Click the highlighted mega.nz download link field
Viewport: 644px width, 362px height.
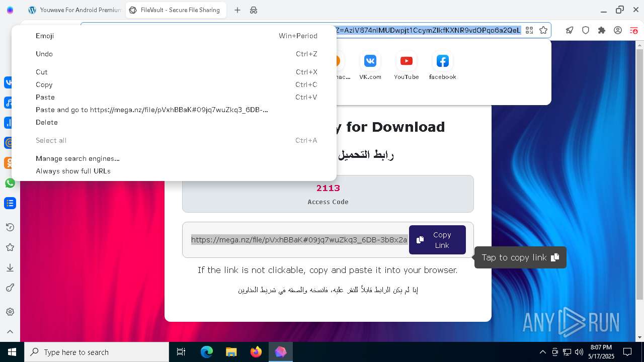pyautogui.click(x=299, y=240)
